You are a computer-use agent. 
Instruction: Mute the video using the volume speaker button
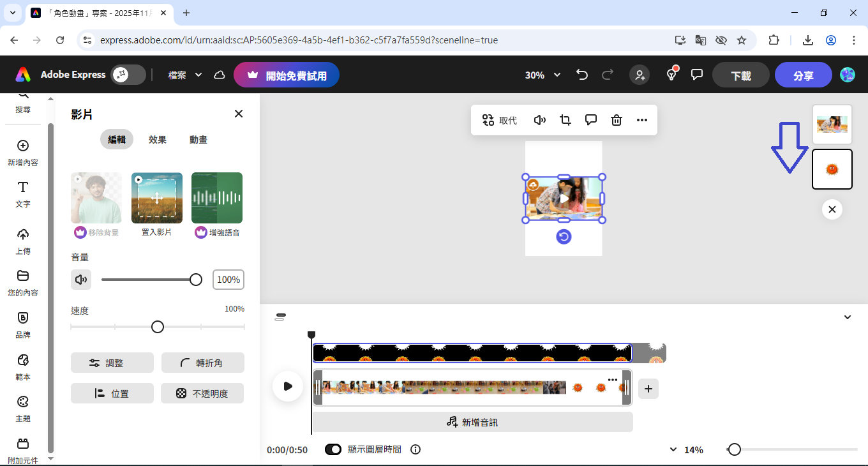pos(81,280)
